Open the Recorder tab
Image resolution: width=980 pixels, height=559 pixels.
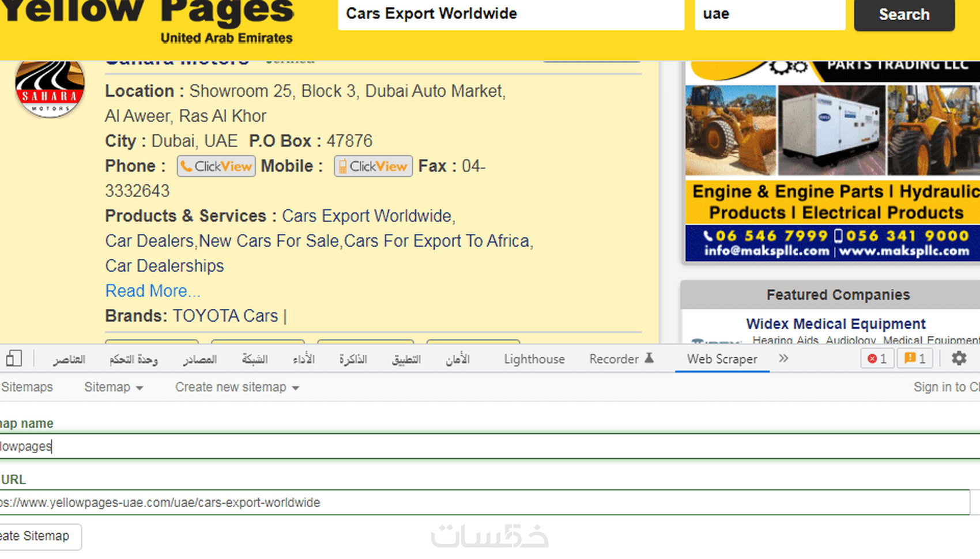click(621, 359)
